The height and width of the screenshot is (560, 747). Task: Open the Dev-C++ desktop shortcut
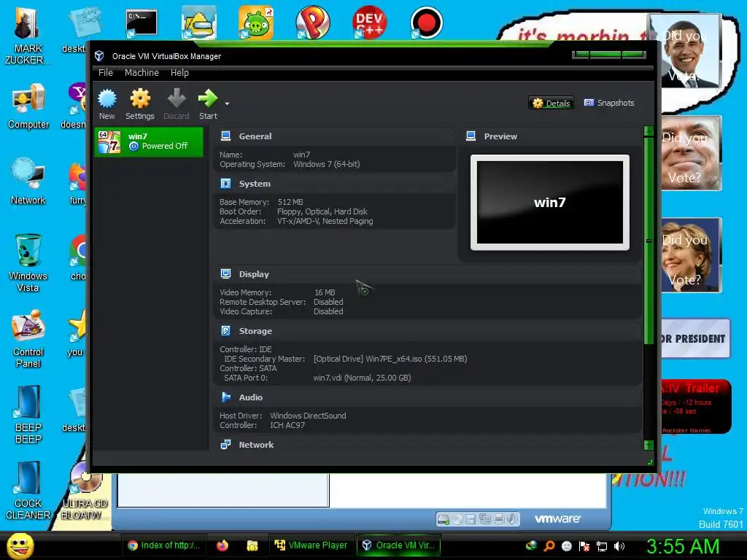(x=369, y=23)
